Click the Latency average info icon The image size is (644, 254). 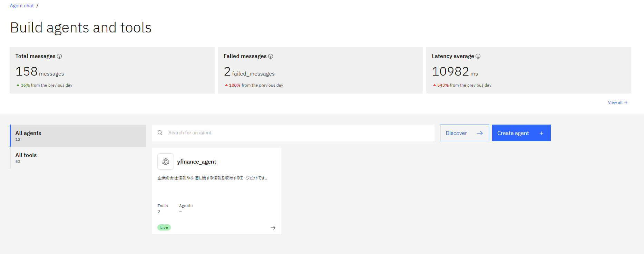pos(478,56)
